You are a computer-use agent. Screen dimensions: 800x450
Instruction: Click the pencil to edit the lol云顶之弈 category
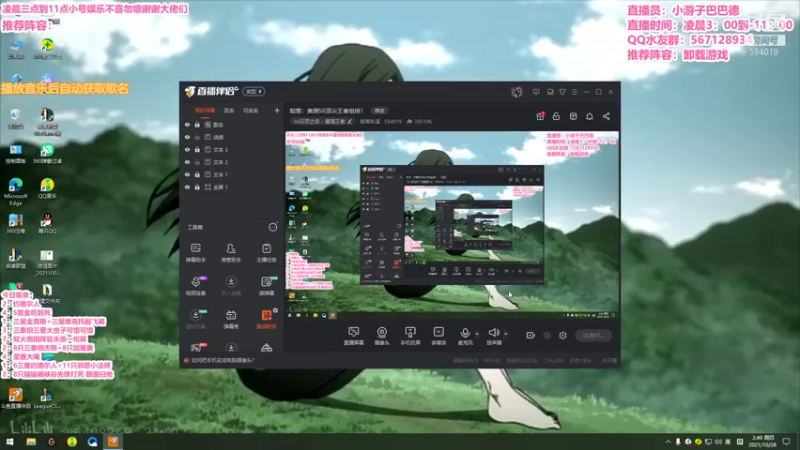pos(349,121)
